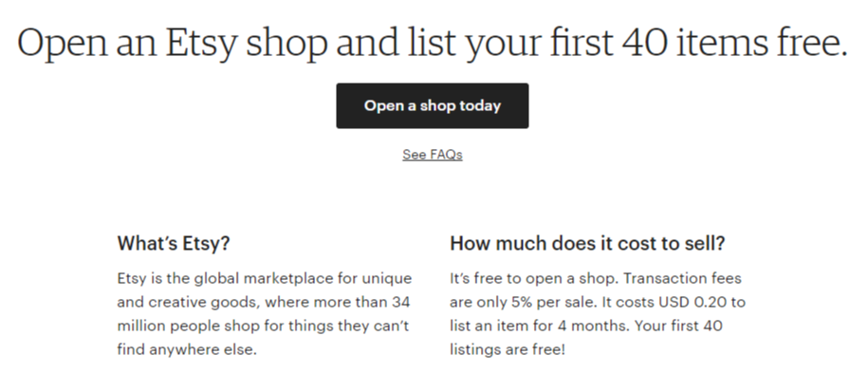868x392 pixels.
Task: Click the 'Your first 40' text
Action: (678, 327)
